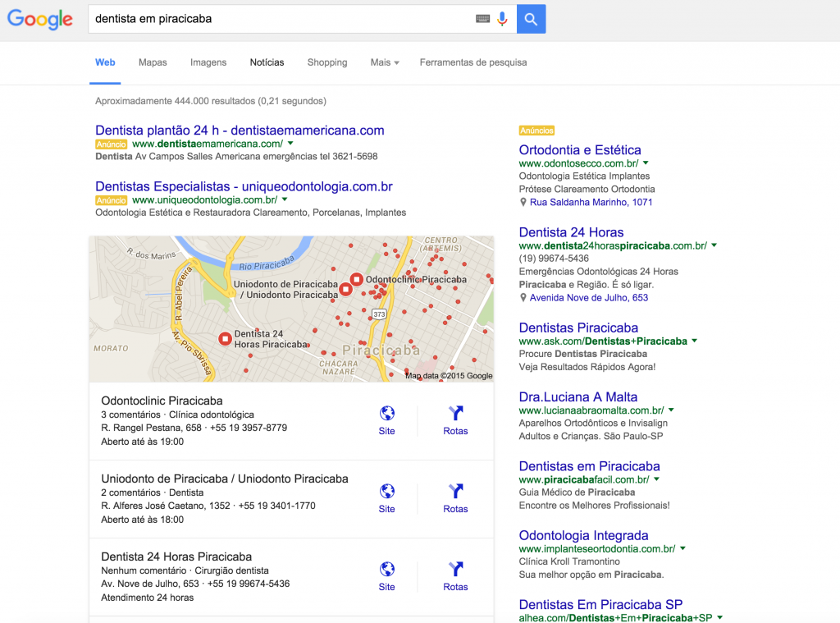The width and height of the screenshot is (840, 623).
Task: Click the Odontoclinic Piracicaba map pin
Action: pos(356,279)
